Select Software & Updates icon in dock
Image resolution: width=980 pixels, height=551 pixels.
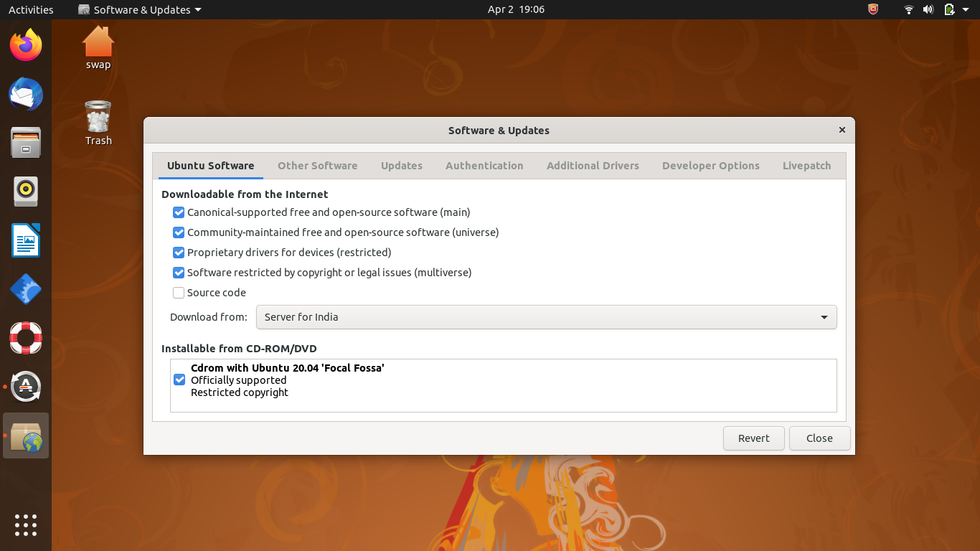(x=26, y=435)
